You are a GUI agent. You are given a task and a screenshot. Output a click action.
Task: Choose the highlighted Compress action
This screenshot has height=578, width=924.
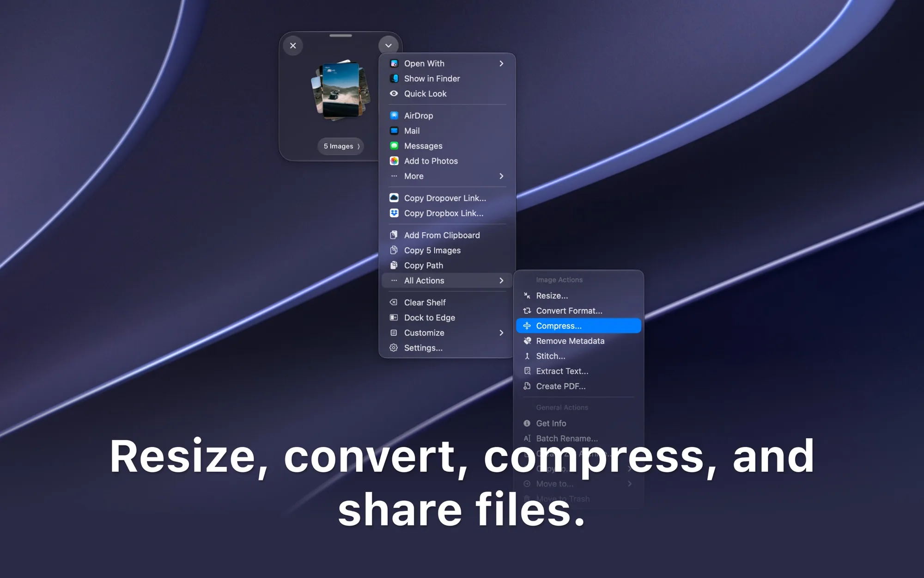(x=578, y=326)
